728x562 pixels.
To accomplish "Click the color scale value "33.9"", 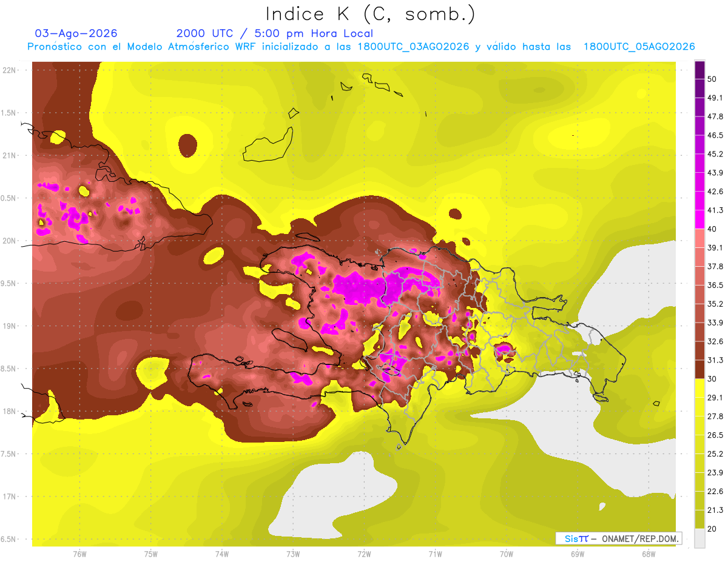I will (715, 323).
